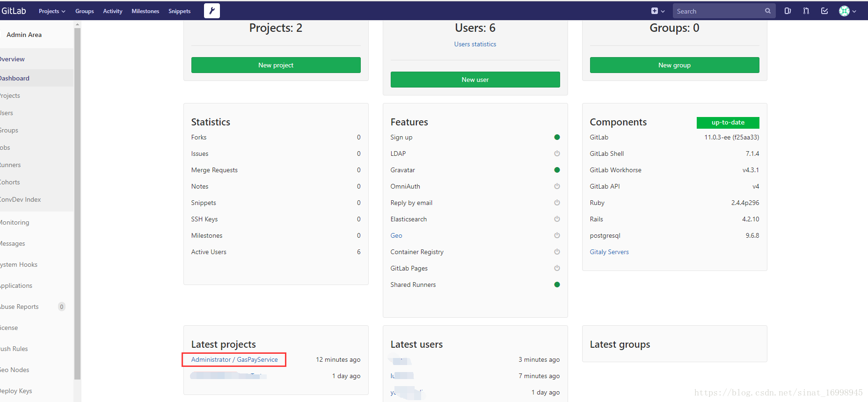Screen dimensions: 868x402
Task: Click the Abuse Reports count badge
Action: [61, 307]
